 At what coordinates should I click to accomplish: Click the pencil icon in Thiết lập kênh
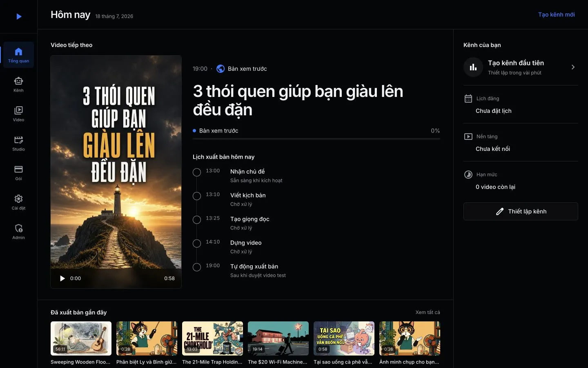tap(499, 211)
